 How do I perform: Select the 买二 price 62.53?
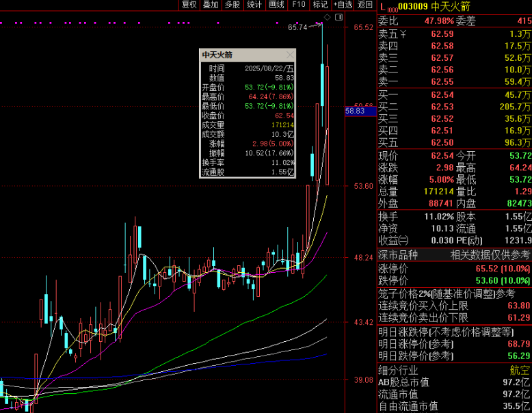(x=442, y=107)
